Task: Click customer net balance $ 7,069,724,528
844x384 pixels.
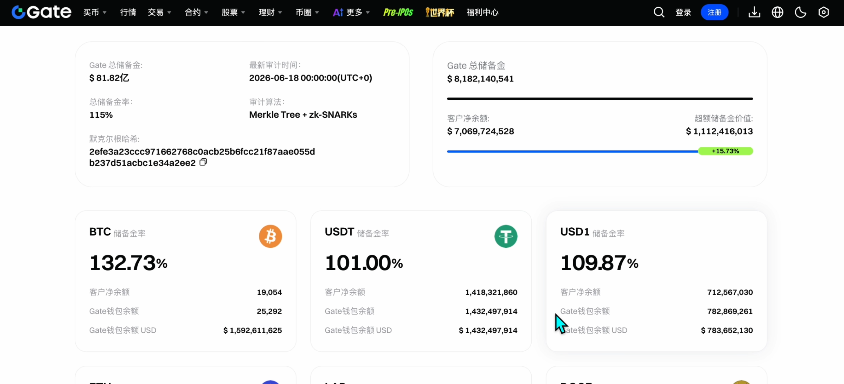Action: (x=480, y=131)
